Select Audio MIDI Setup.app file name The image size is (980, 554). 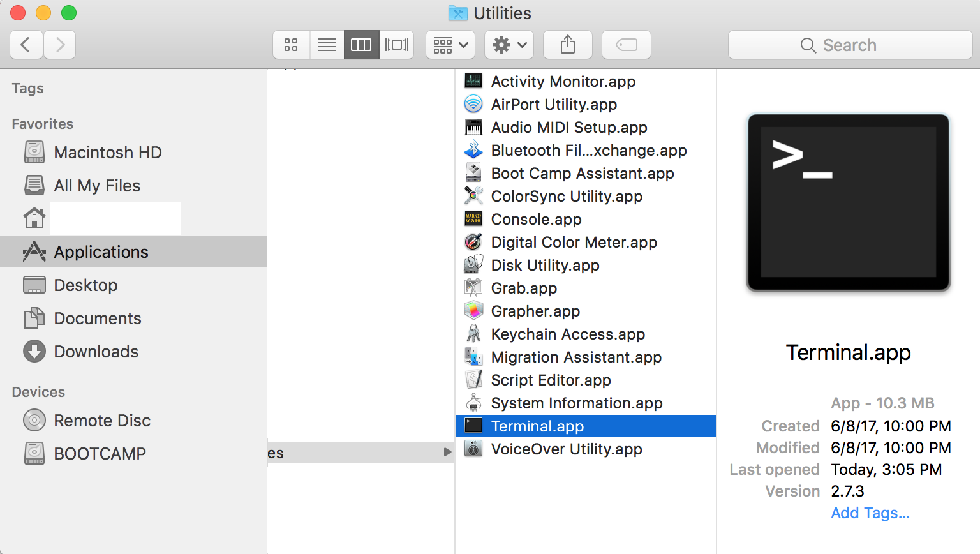pos(569,128)
